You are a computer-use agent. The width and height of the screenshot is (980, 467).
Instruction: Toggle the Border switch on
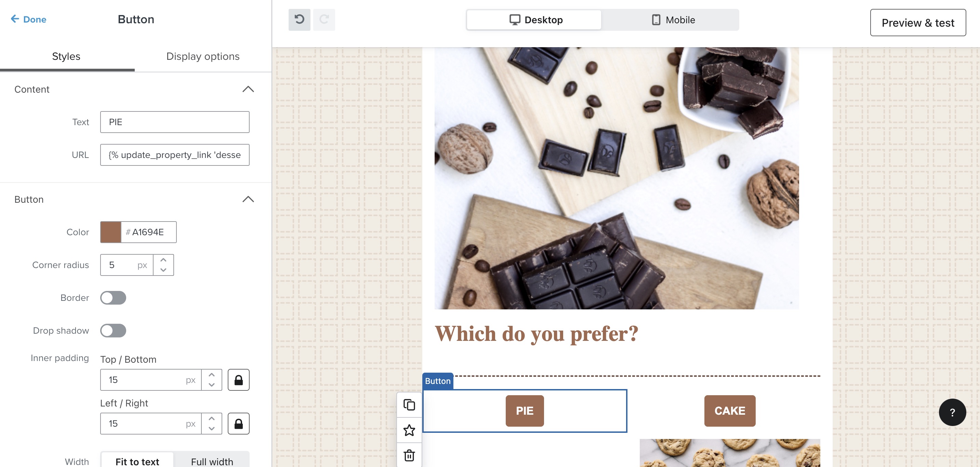click(x=113, y=297)
